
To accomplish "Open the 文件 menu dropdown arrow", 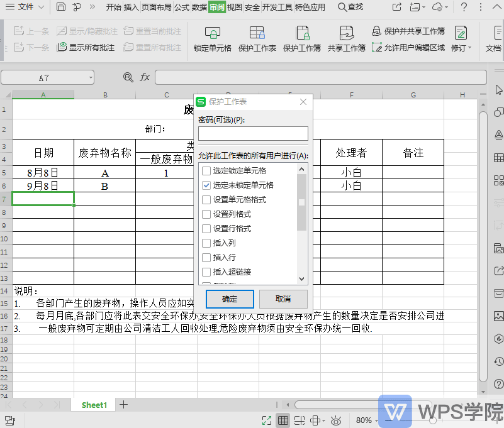I will 41,7.
